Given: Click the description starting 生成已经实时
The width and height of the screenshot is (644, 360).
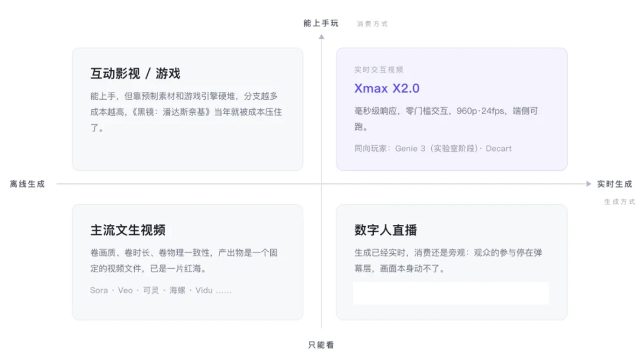Looking at the screenshot, I should coord(448,260).
